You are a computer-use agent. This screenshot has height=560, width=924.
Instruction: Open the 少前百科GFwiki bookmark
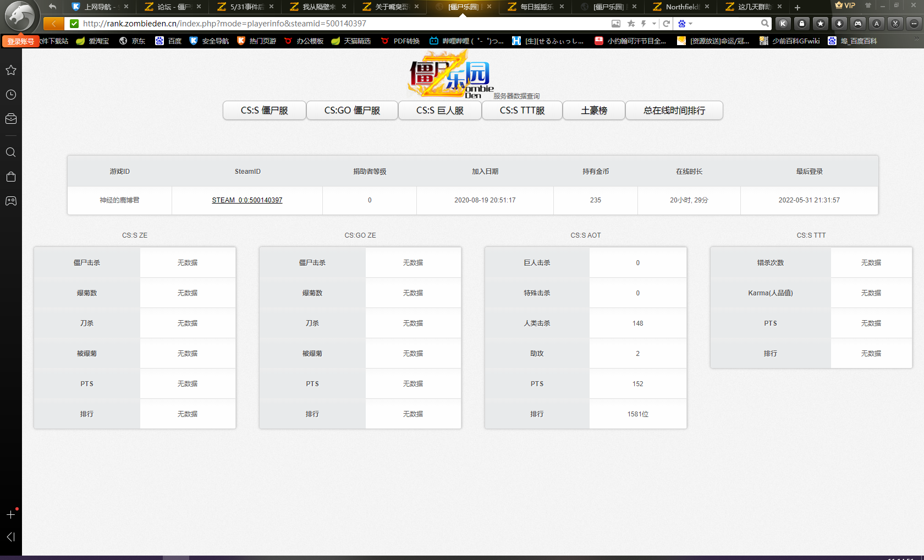790,41
